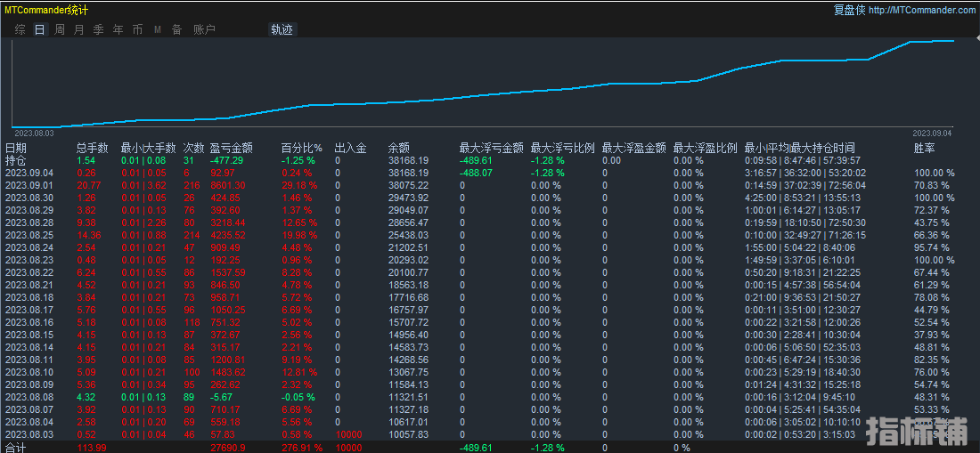Switch to 月 monthly view
980x453 pixels.
tap(78, 29)
